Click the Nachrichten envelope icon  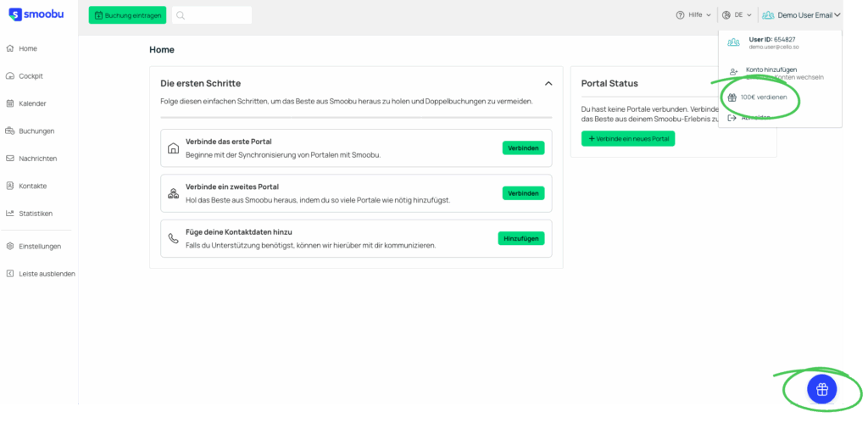[10, 159]
